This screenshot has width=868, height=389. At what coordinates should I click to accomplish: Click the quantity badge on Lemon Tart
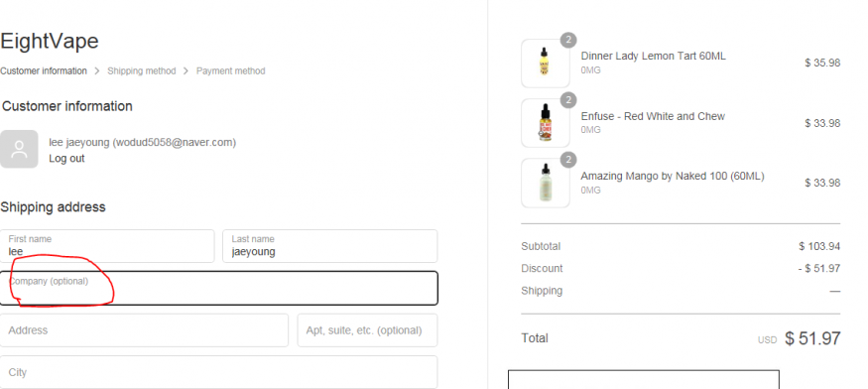(568, 40)
